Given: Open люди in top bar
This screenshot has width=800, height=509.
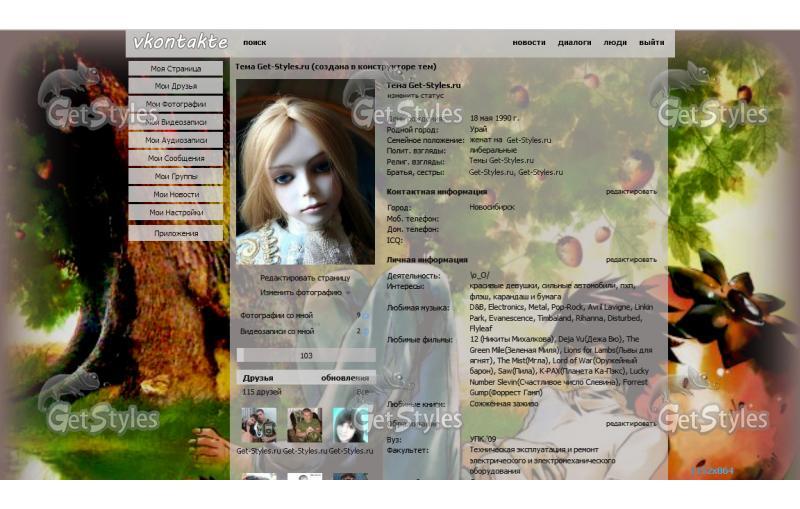Looking at the screenshot, I should click(x=615, y=43).
